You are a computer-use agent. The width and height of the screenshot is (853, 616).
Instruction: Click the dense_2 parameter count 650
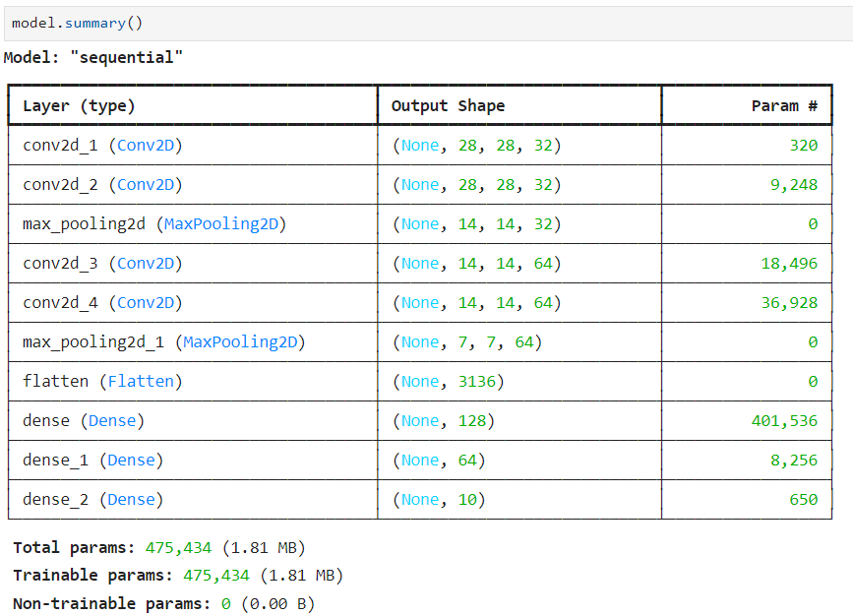click(804, 500)
